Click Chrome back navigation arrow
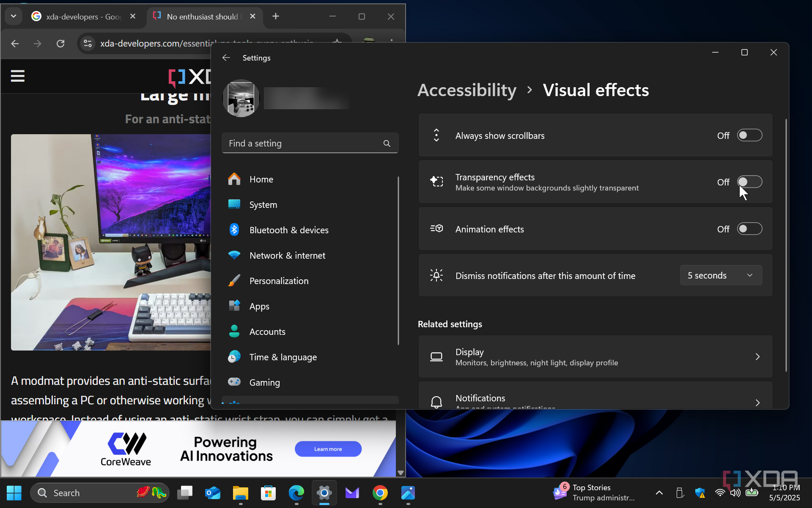Screen dimensions: 812x508 pos(15,44)
